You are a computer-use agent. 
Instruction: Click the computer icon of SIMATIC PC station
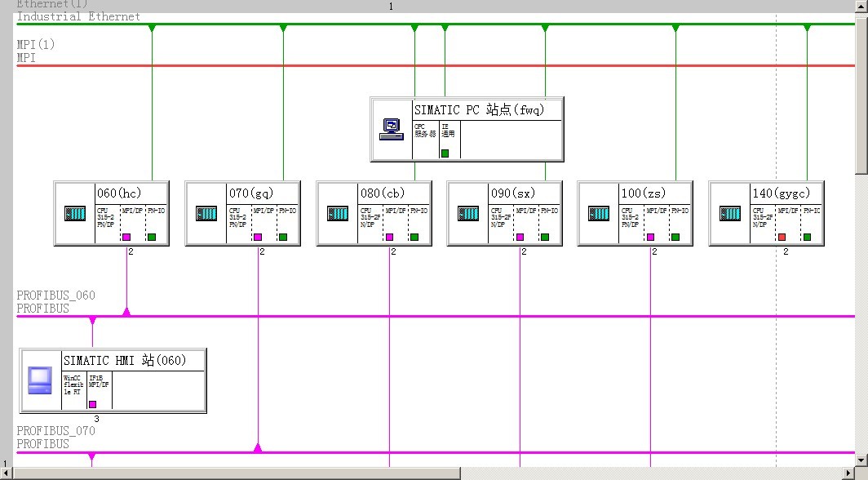click(392, 130)
